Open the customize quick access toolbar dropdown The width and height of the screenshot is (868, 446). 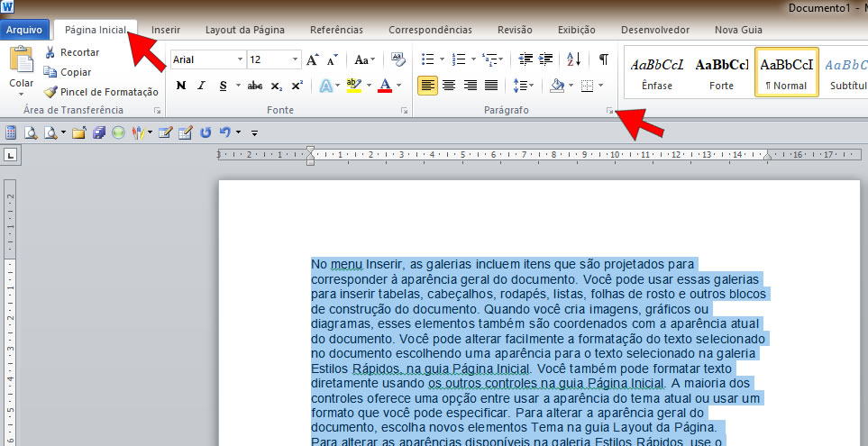pyautogui.click(x=255, y=132)
